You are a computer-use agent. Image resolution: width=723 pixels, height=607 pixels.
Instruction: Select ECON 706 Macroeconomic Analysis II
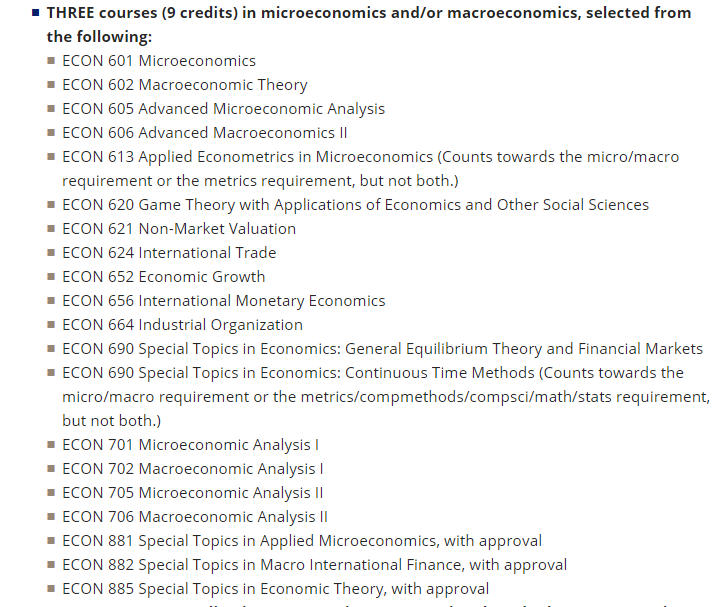pos(195,517)
